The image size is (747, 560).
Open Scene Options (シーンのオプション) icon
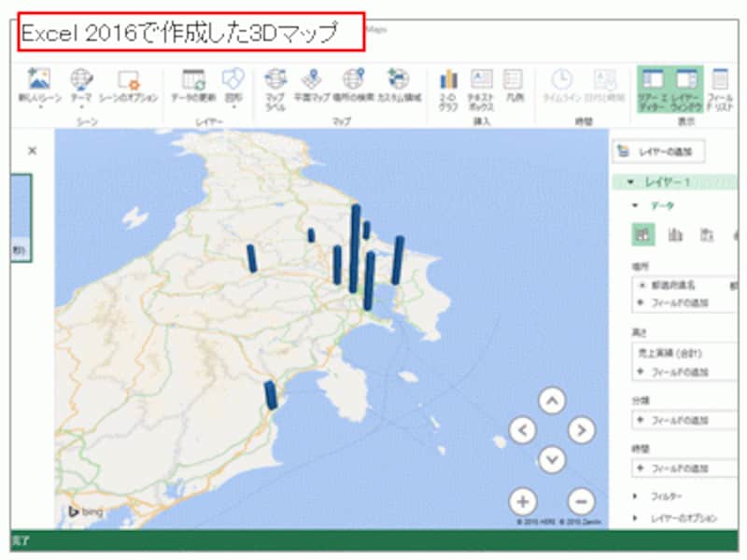(x=128, y=79)
